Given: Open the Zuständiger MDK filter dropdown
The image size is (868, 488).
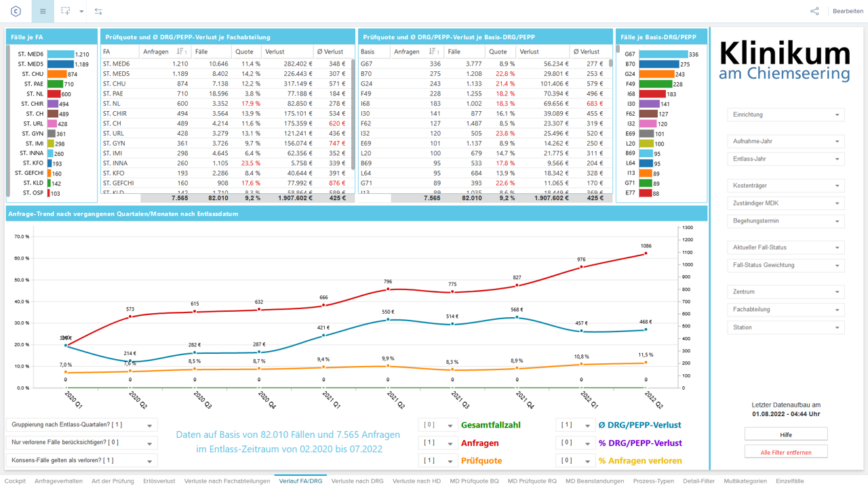Looking at the screenshot, I should click(x=786, y=203).
